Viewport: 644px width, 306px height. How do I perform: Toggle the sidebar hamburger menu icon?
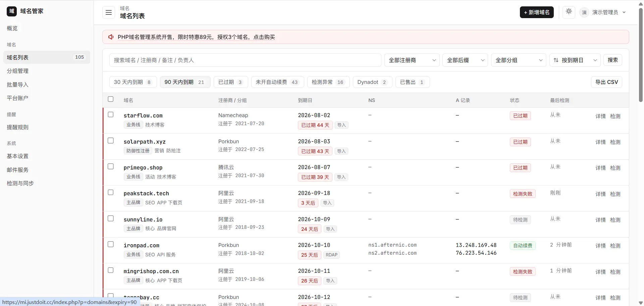pos(109,12)
